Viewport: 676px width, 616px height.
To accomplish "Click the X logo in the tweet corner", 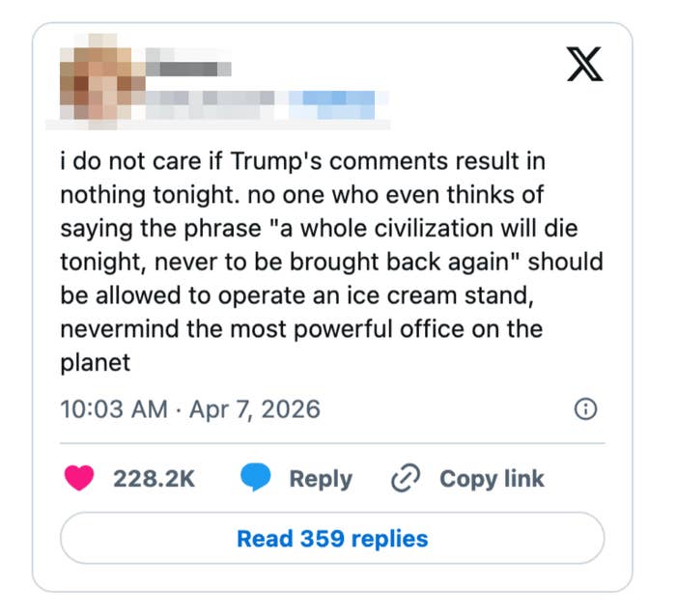I will (582, 65).
